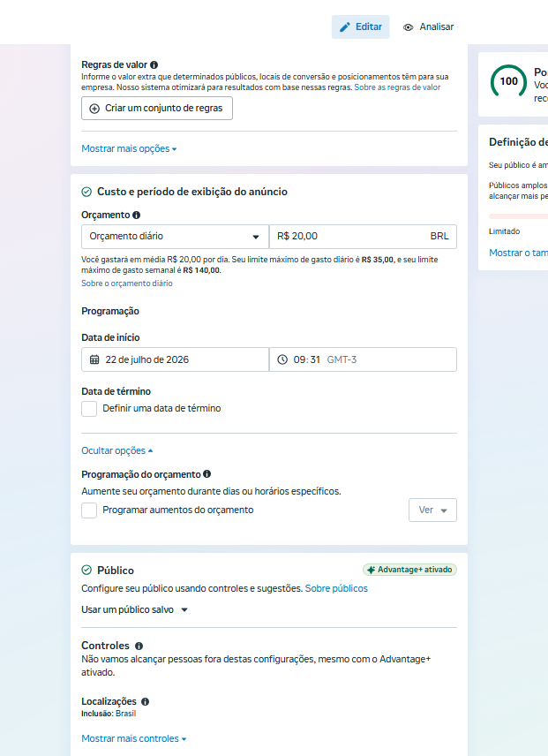
Task: Click the clock icon in start time field
Action: [x=282, y=359]
